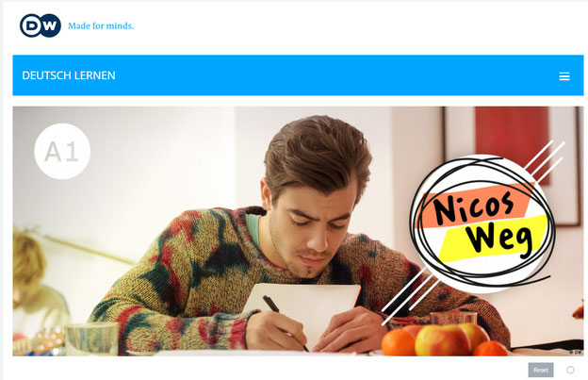Screen dimensions: 588x380
Task: Click the Nicos Weg circular logo
Action: pos(482,224)
